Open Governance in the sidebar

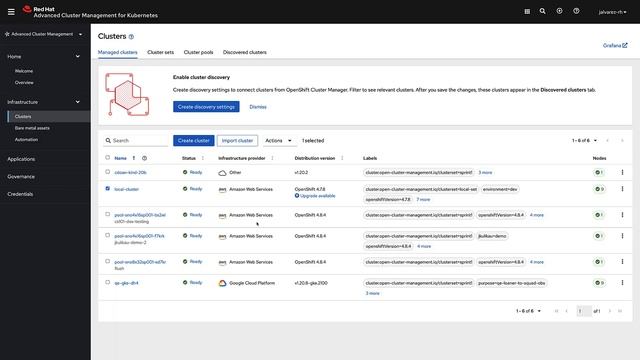click(21, 177)
